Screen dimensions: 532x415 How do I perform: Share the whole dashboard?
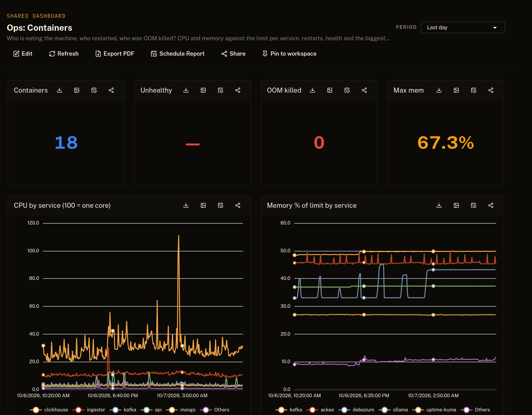click(x=233, y=54)
